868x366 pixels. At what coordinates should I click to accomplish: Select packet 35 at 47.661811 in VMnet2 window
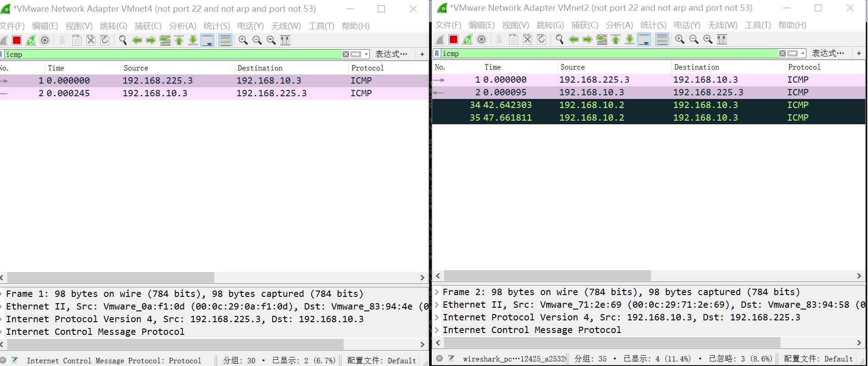tap(649, 118)
